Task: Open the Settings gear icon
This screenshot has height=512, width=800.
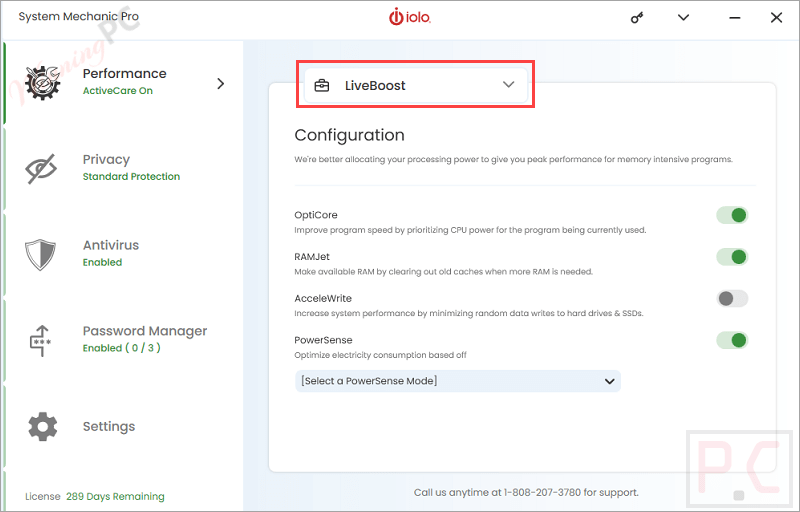Action: pyautogui.click(x=42, y=426)
